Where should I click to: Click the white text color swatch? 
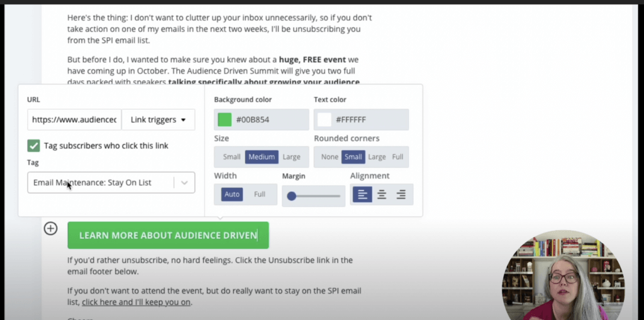(325, 119)
